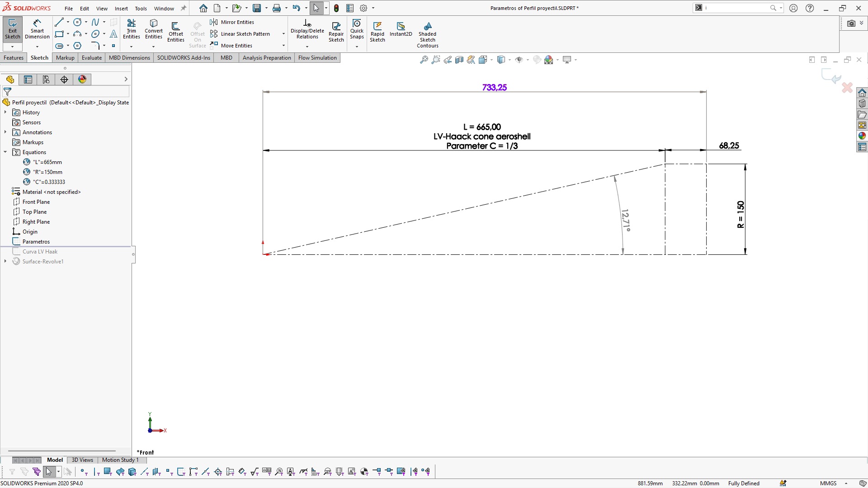The width and height of the screenshot is (868, 488).
Task: Expand the History tree node
Action: click(x=5, y=112)
